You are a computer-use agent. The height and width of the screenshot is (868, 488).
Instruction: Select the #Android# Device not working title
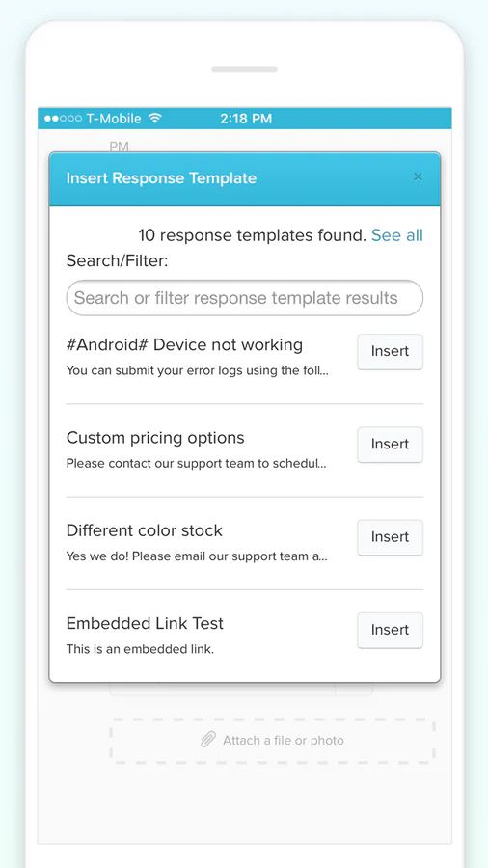pyautogui.click(x=184, y=345)
